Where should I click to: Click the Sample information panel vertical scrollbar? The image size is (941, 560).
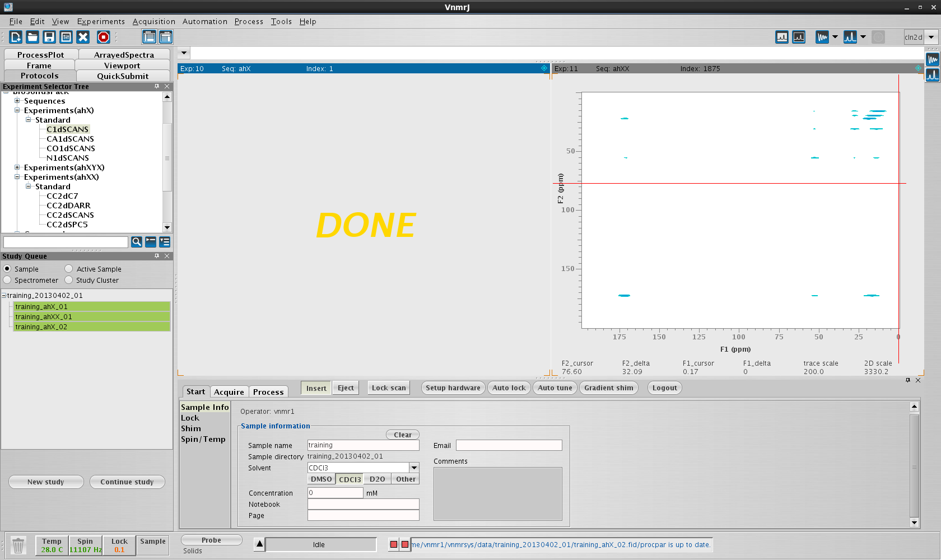pos(914,466)
